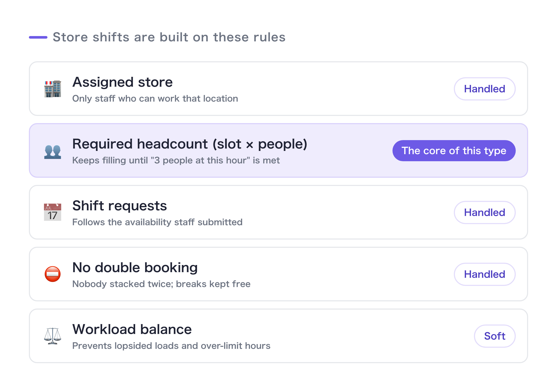Click the Soft badge for Workload balance
This screenshot has height=392, width=557.
tap(495, 336)
